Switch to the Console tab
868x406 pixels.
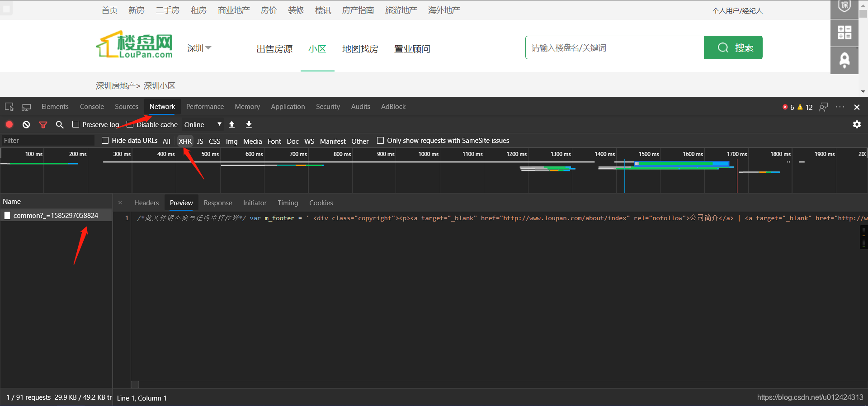click(x=92, y=107)
